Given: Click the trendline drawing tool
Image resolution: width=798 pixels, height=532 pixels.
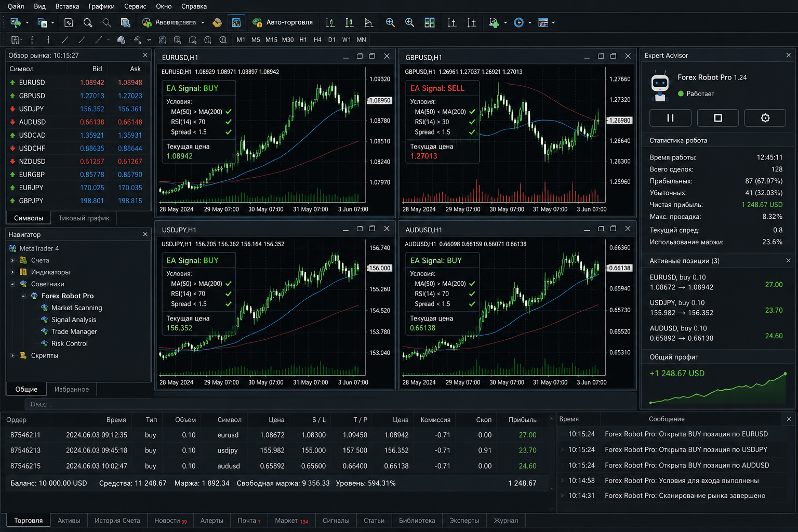Looking at the screenshot, I should click(x=65, y=39).
